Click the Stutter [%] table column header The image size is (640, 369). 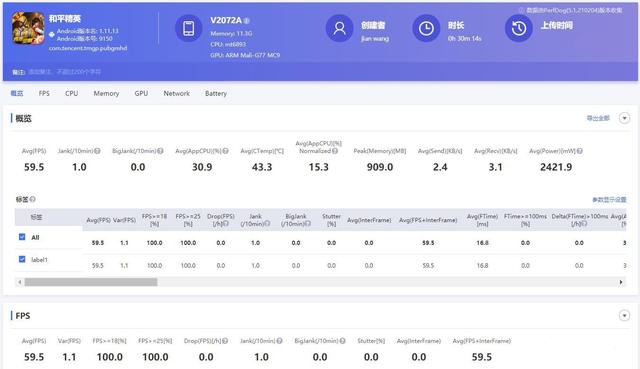[331, 220]
